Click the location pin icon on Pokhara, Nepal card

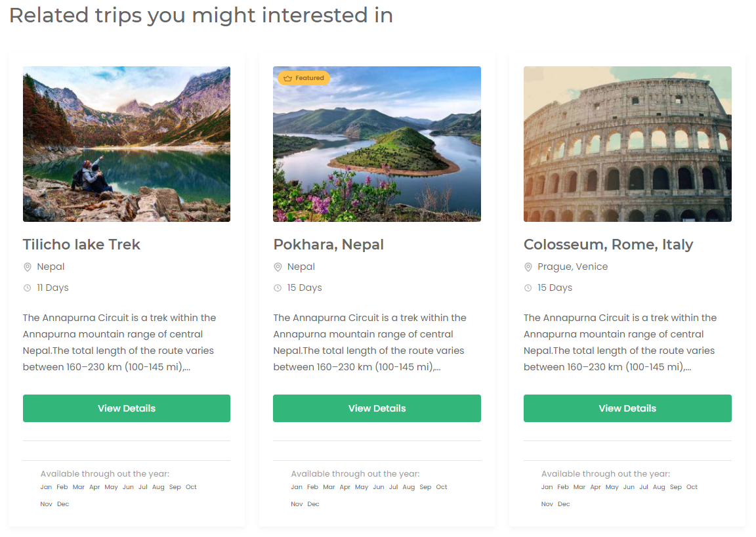pyautogui.click(x=278, y=267)
